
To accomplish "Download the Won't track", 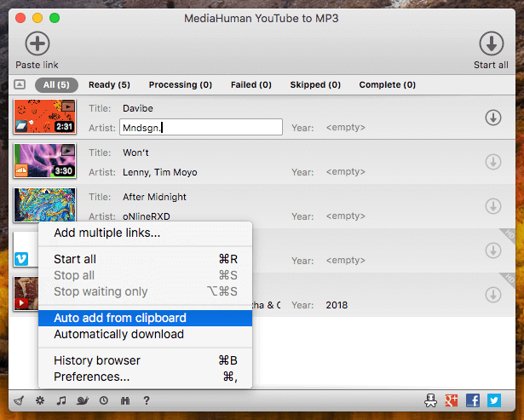I will 493,162.
